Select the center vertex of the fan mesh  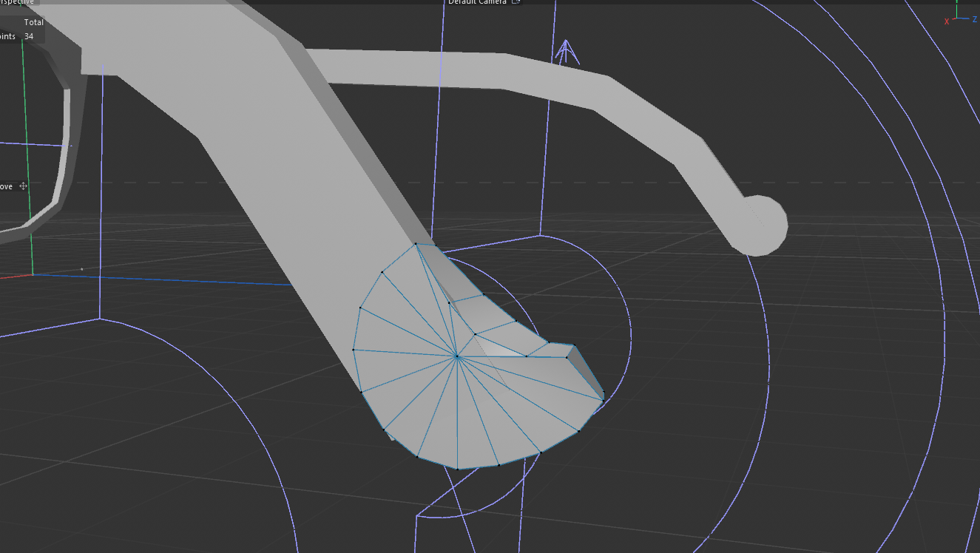457,356
